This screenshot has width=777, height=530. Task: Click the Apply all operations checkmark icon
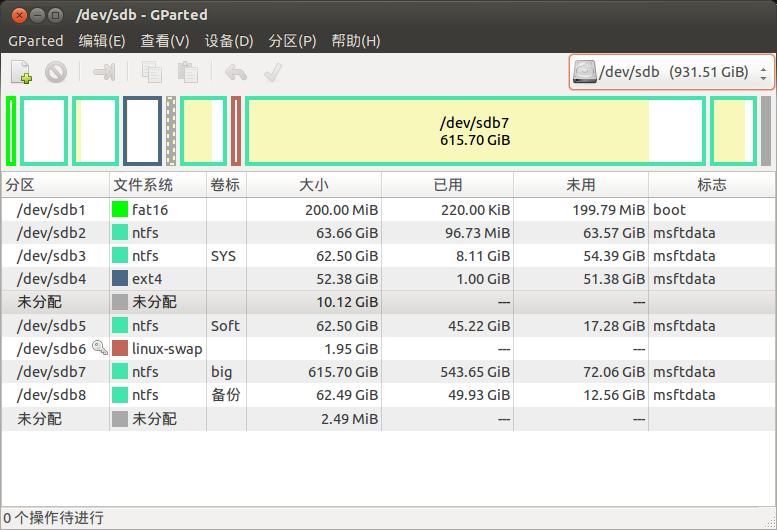273,72
